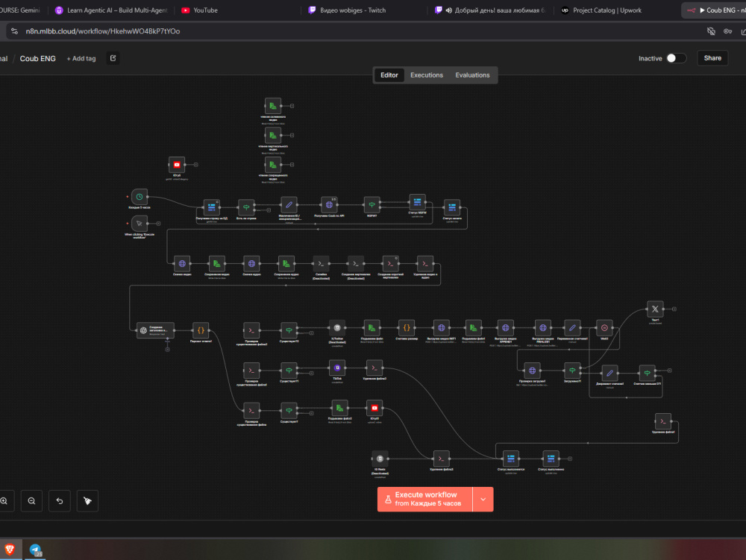Open the standalone YouTube node near the triggers
The image size is (746, 560).
tap(177, 165)
